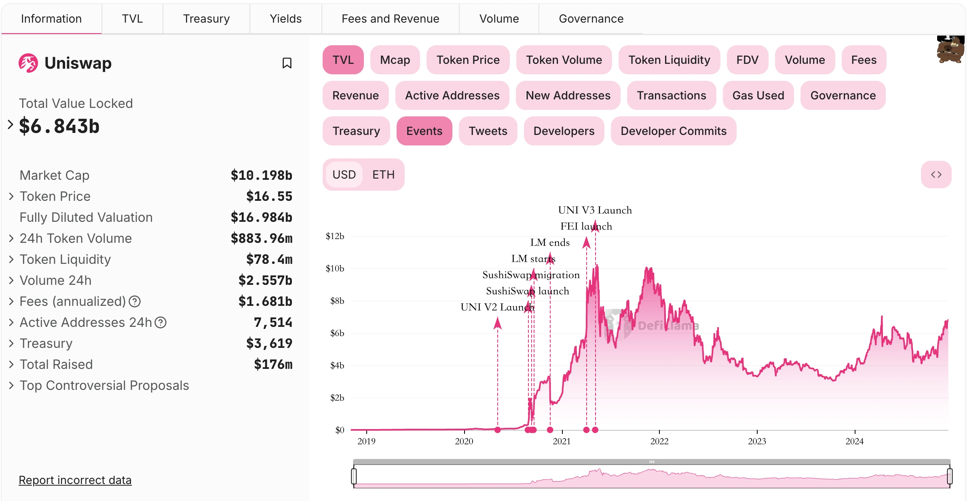Bookmark Uniswap with the bookmark icon
Screen dimensions: 980x501
pyautogui.click(x=287, y=63)
